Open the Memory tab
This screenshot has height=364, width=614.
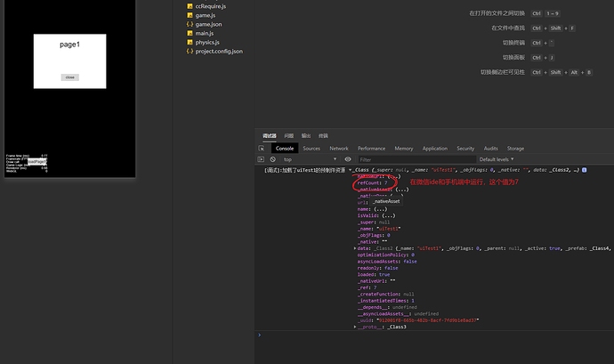[404, 149]
